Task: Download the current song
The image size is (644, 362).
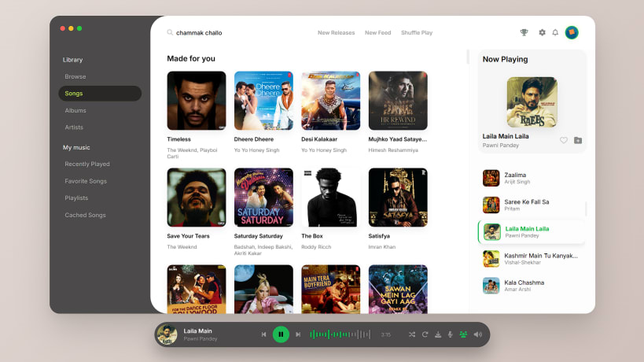Action: pos(438,334)
